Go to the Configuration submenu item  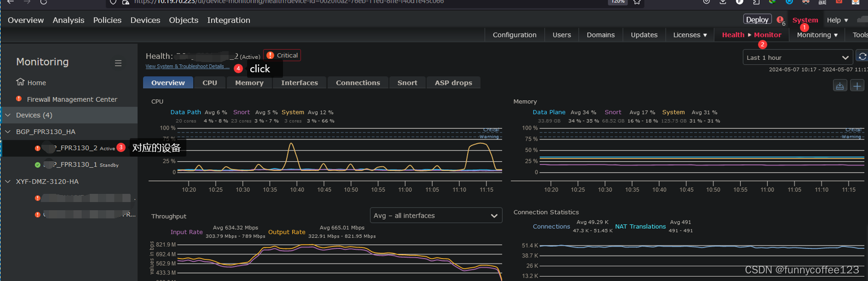point(514,35)
